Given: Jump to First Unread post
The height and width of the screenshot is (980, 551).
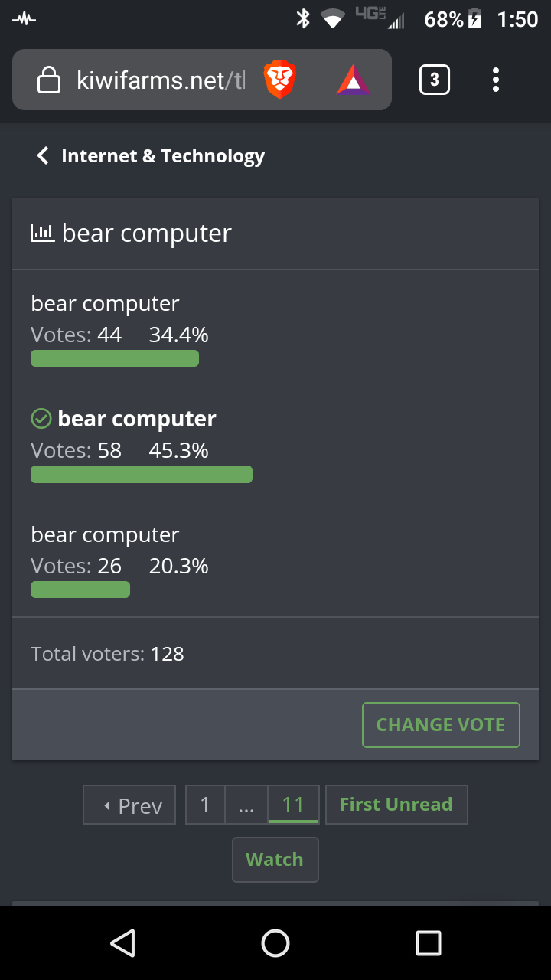Looking at the screenshot, I should pyautogui.click(x=396, y=805).
